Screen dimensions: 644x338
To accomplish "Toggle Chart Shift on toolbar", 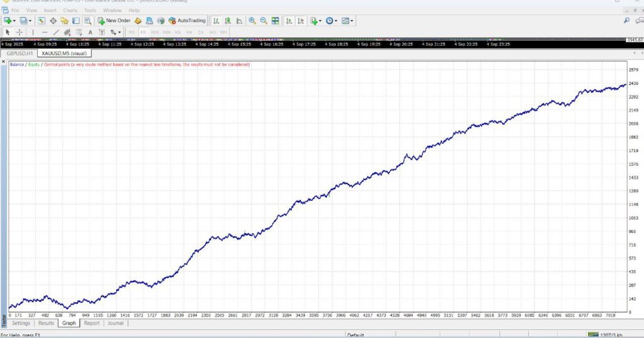I will pos(301,21).
